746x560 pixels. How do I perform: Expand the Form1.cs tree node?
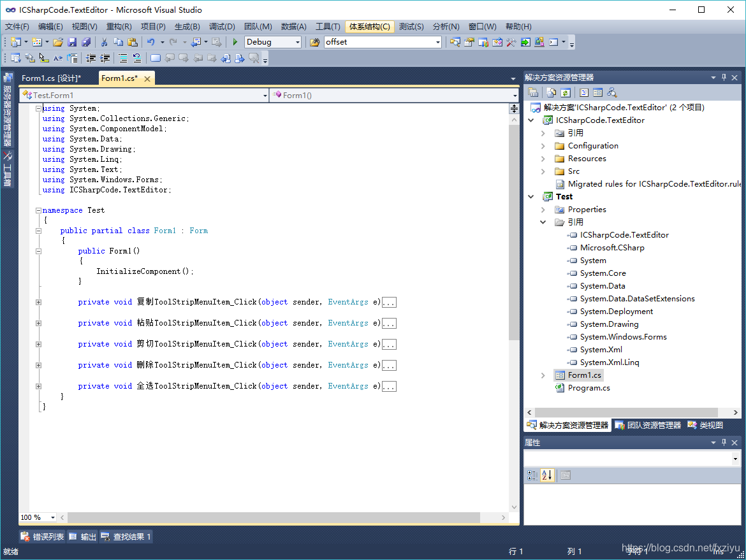click(x=543, y=375)
